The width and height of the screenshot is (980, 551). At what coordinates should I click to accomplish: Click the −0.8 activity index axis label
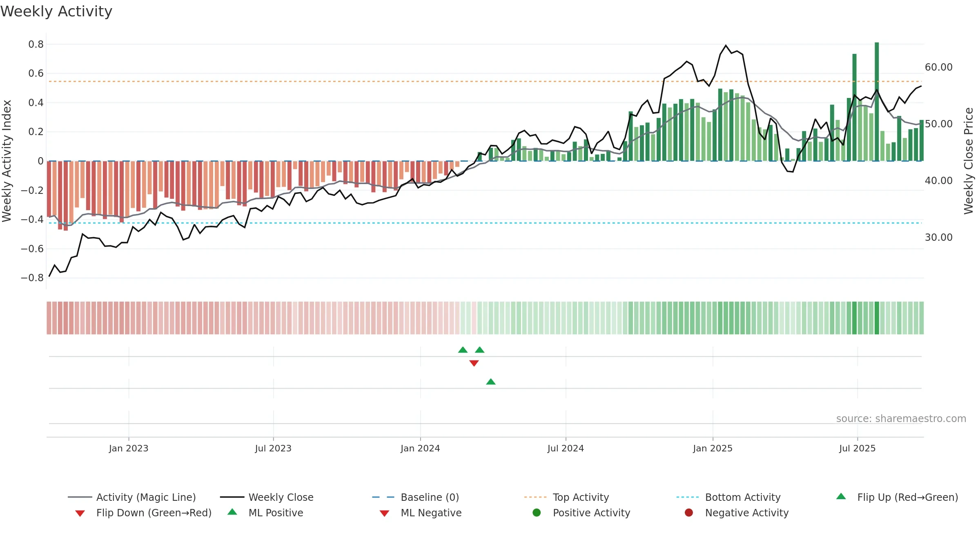[x=32, y=278]
